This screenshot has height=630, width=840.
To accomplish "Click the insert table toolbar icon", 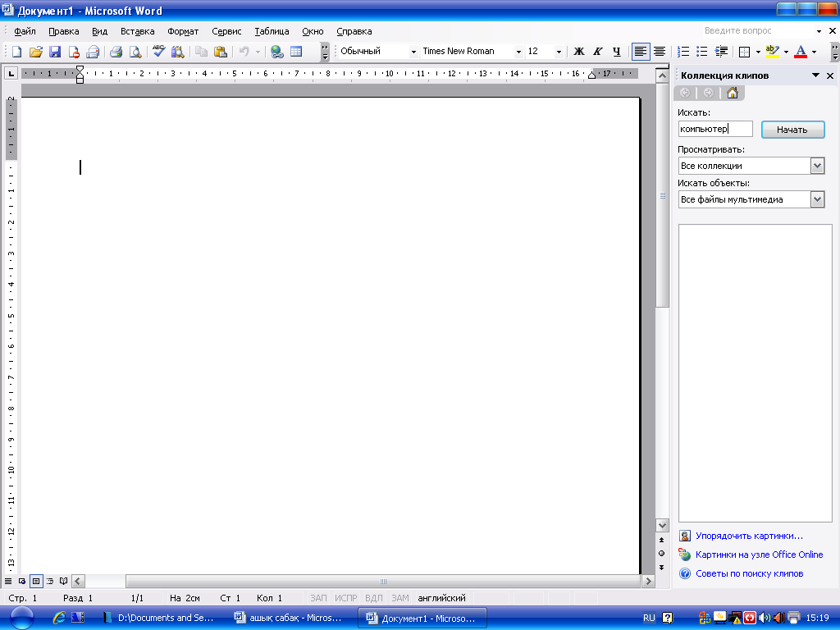I will [296, 52].
